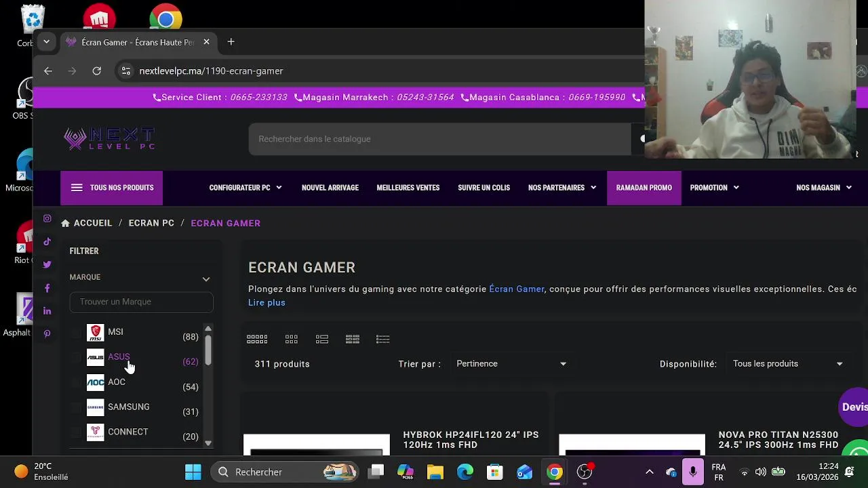The image size is (868, 488).
Task: Open Microsoft Store from taskbar
Action: click(x=495, y=472)
